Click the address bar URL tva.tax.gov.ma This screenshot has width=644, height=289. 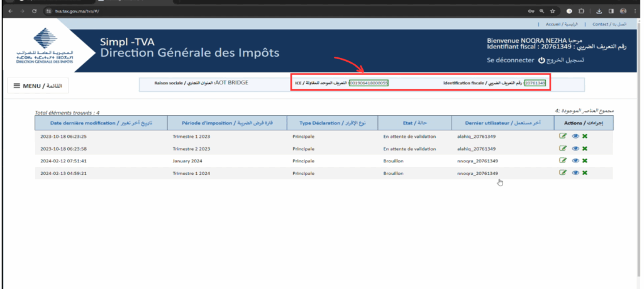coord(77,11)
